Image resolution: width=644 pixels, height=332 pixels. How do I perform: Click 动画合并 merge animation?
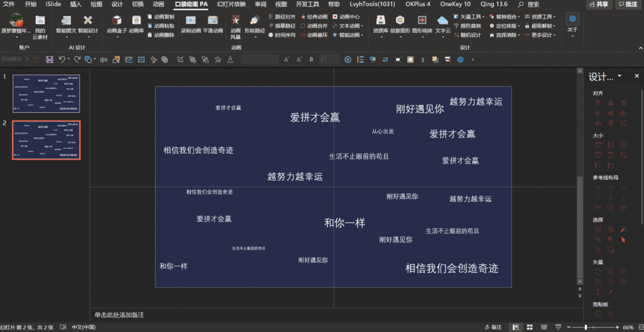314,26
